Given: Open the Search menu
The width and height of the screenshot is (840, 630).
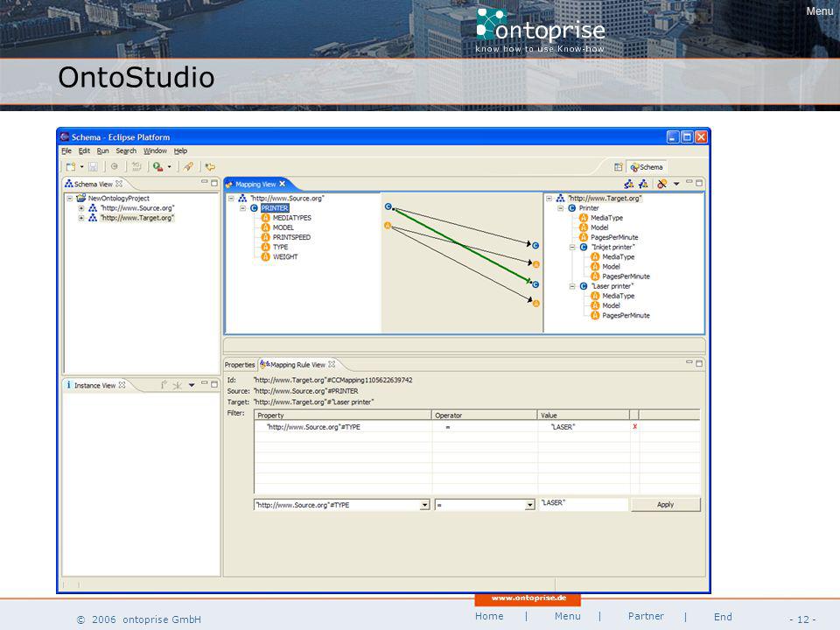Looking at the screenshot, I should (x=126, y=151).
